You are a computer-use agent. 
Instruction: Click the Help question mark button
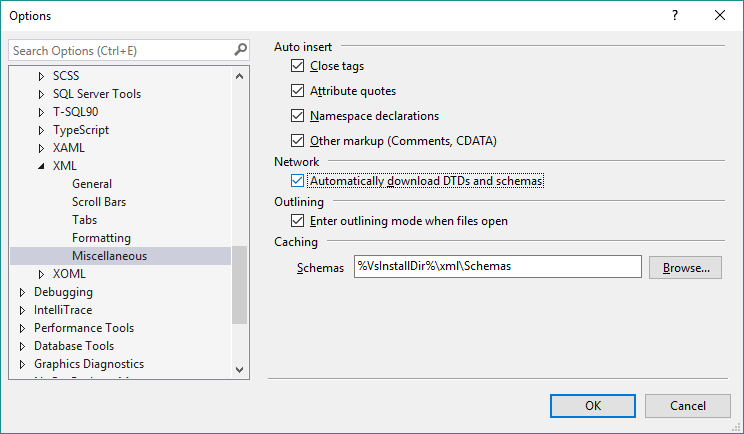(675, 16)
